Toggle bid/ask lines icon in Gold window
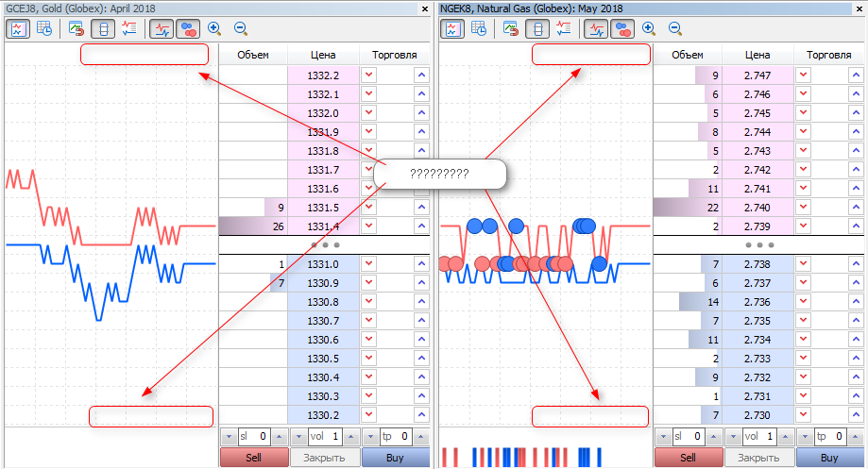868x469 pixels. click(x=162, y=28)
